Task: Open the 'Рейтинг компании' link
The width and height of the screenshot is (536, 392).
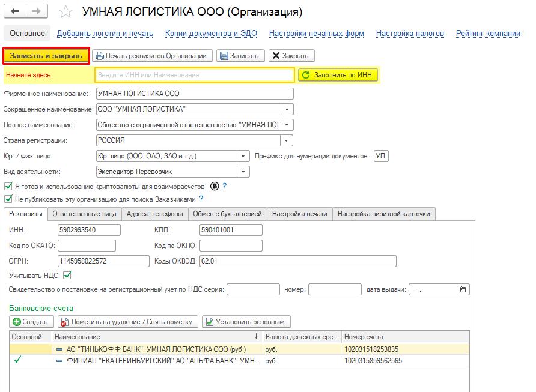Action: click(x=488, y=34)
